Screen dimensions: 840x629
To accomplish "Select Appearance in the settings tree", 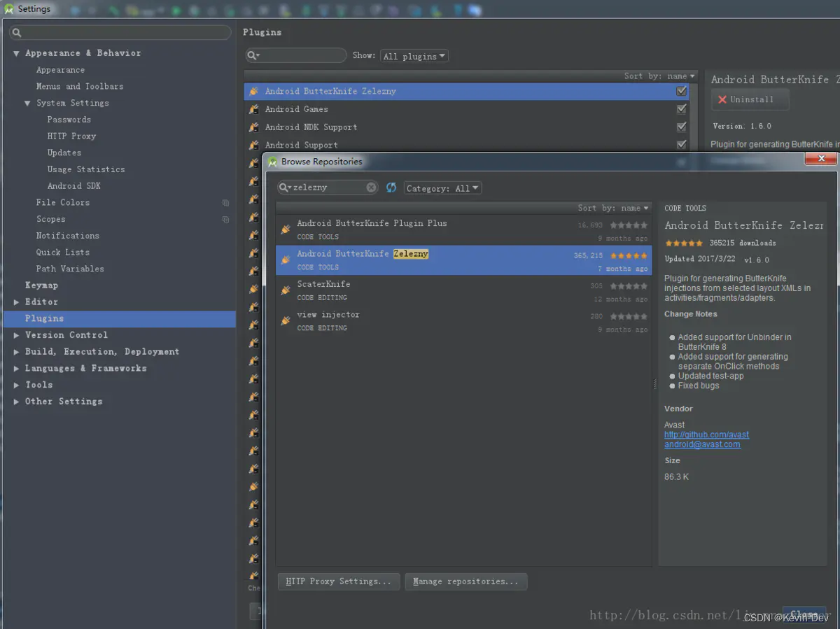I will click(x=60, y=70).
